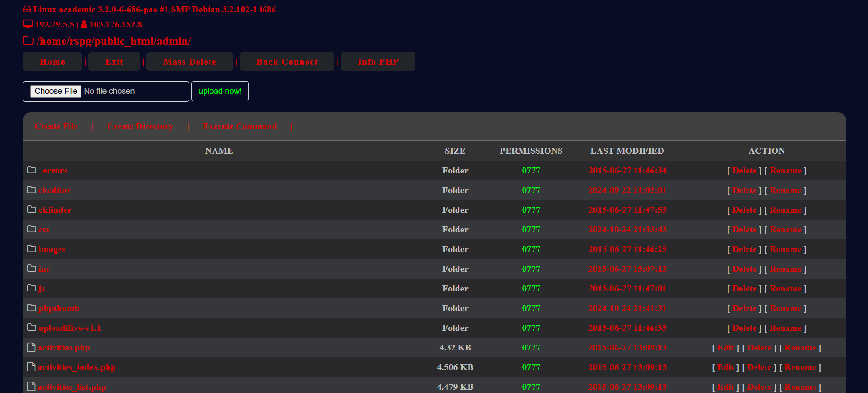Open the _errors folder
The height and width of the screenshot is (393, 868).
pos(53,171)
